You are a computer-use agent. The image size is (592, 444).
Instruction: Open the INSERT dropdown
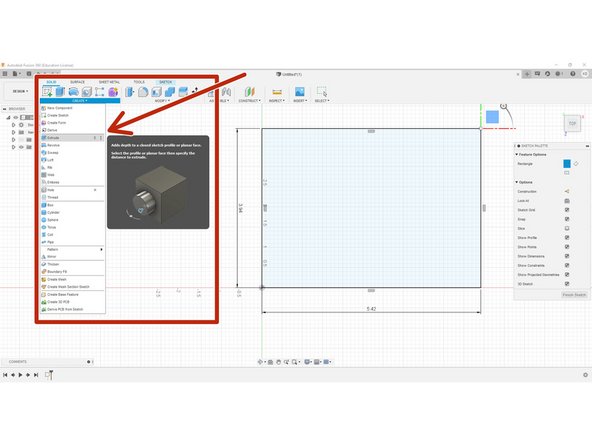point(300,101)
